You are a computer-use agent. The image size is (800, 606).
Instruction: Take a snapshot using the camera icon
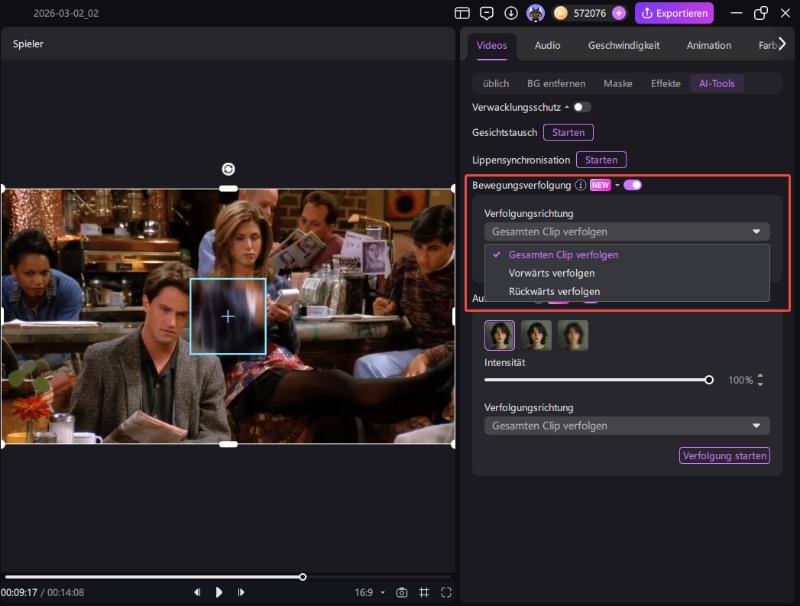tap(402, 592)
